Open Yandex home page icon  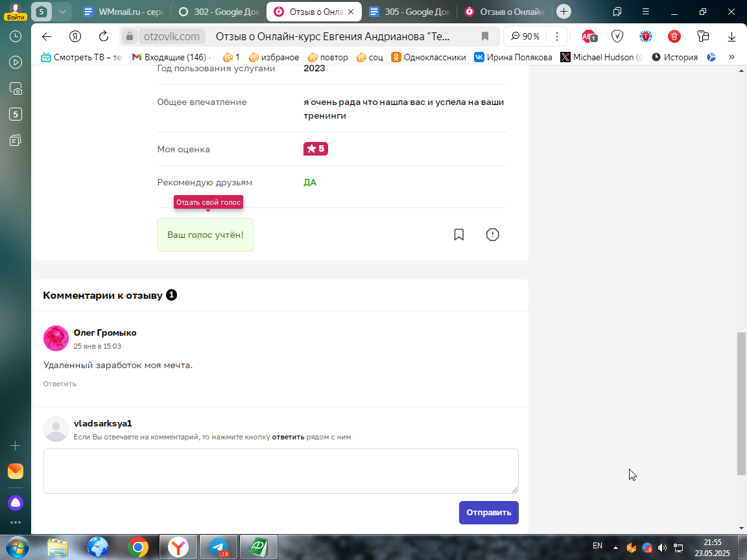[75, 37]
